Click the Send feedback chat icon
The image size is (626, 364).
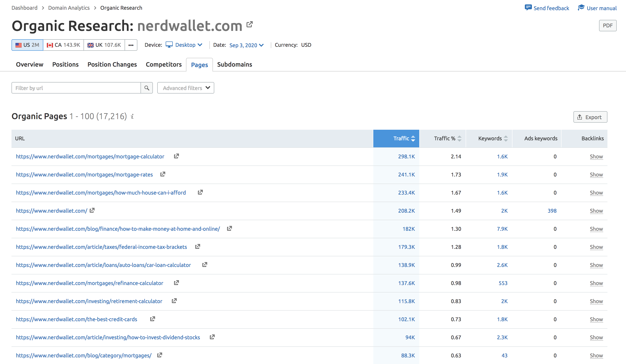coord(528,8)
